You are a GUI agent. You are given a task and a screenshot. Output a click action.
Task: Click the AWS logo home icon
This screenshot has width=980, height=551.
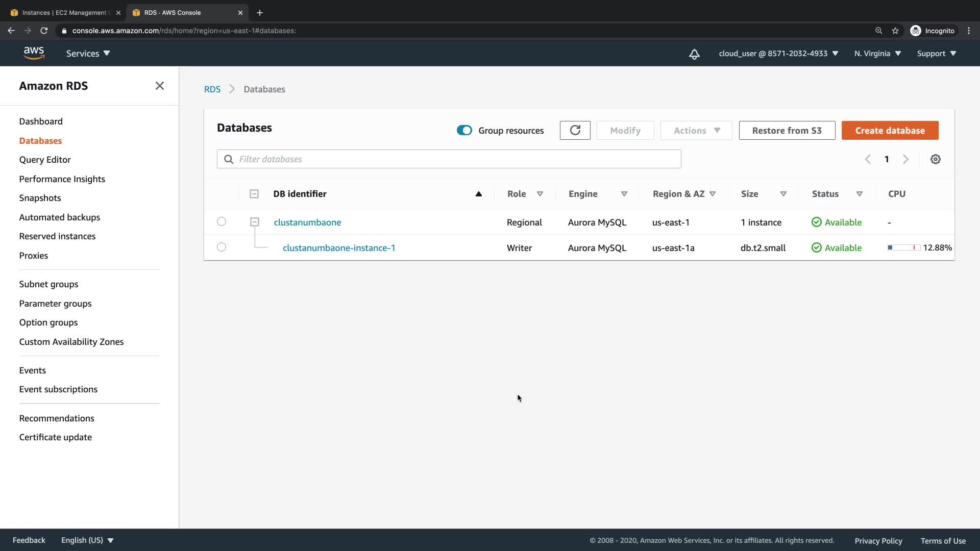(x=34, y=53)
